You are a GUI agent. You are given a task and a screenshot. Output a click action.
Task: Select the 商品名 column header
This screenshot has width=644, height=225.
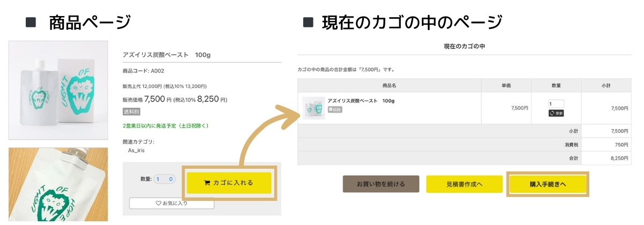pyautogui.click(x=389, y=85)
